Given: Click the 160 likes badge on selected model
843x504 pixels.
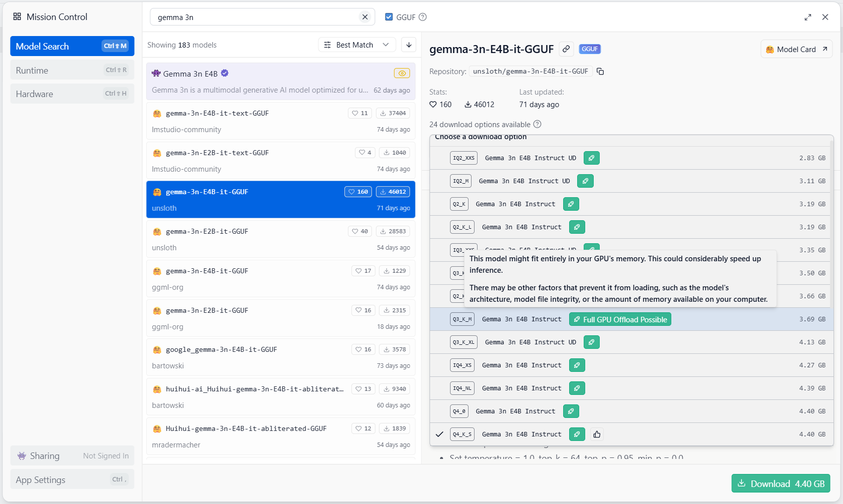Looking at the screenshot, I should pyautogui.click(x=358, y=192).
